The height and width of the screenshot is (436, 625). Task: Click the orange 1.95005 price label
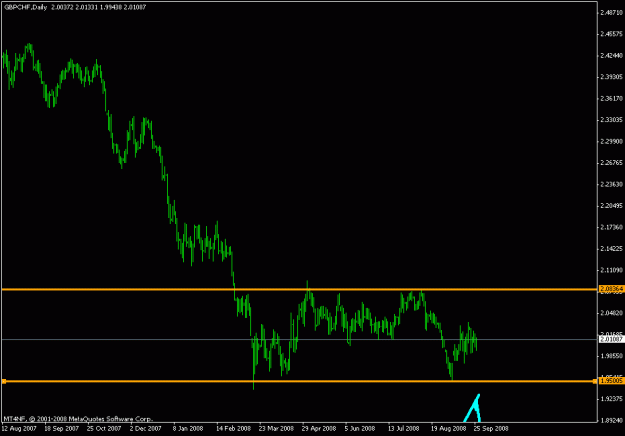point(611,381)
